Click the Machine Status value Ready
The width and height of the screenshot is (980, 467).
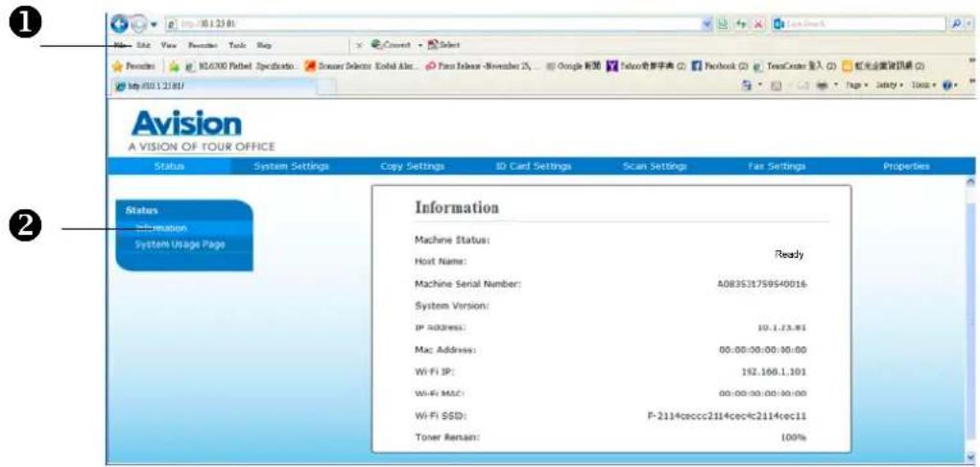point(789,255)
